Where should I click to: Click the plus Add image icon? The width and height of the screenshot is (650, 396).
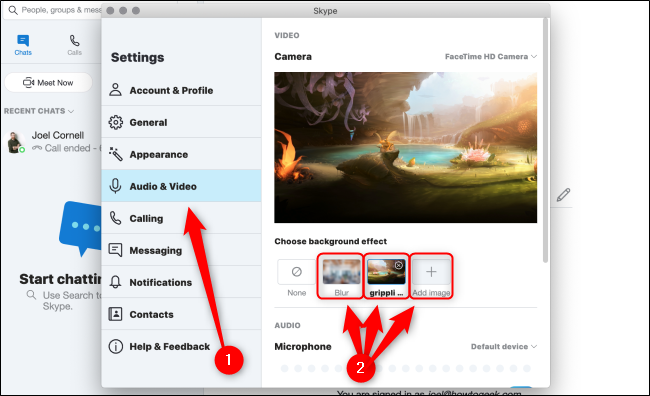click(x=431, y=272)
